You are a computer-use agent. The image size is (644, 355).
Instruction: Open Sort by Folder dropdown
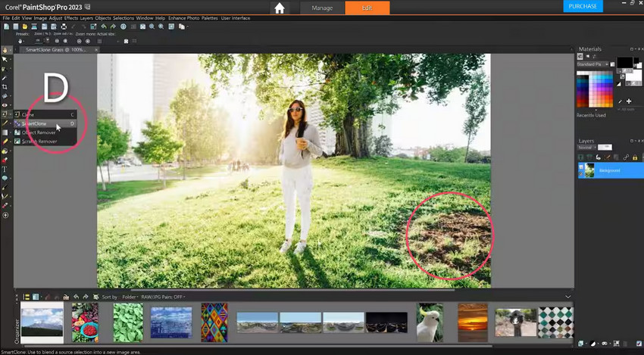tap(130, 297)
